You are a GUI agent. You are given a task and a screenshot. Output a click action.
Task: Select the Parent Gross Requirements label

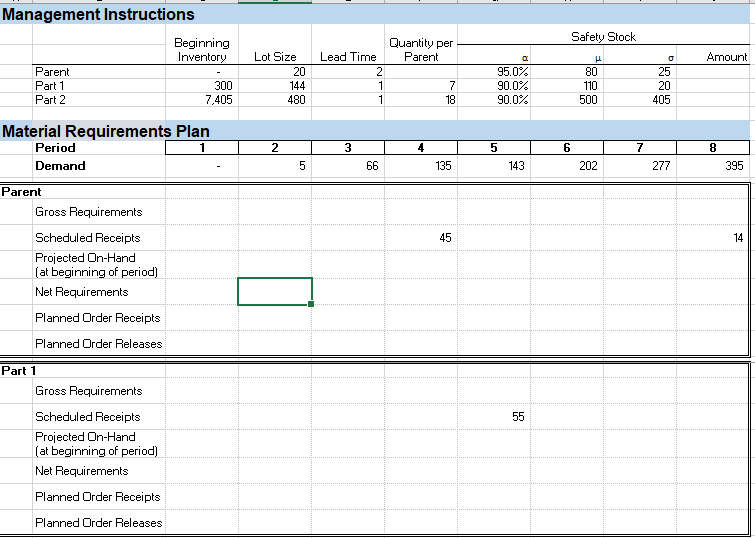click(89, 212)
